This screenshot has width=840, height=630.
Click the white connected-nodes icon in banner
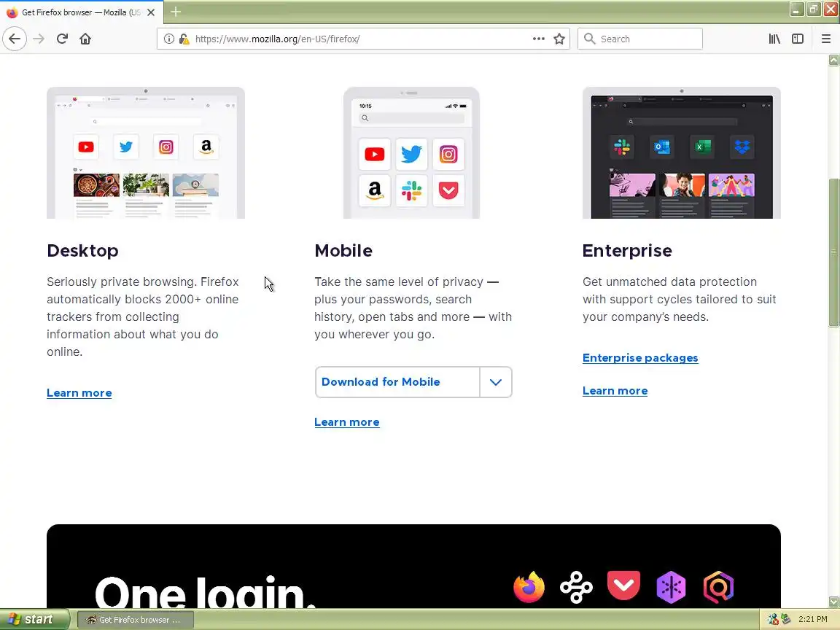(576, 587)
